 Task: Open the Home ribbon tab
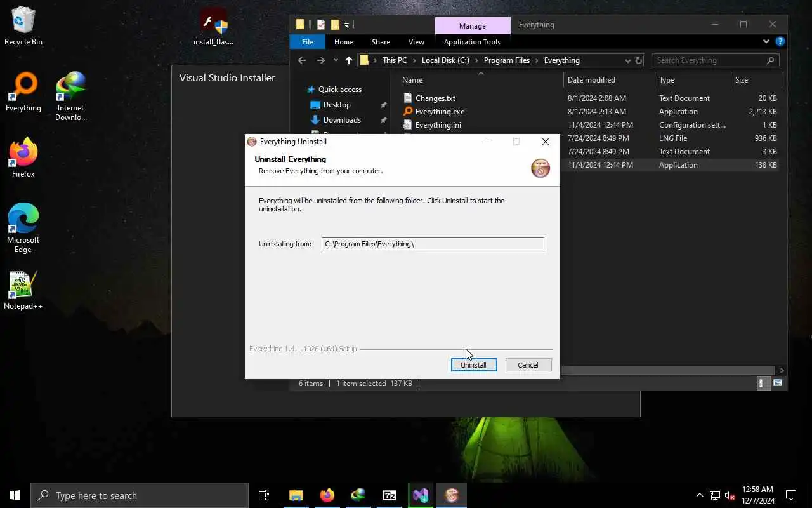344,42
